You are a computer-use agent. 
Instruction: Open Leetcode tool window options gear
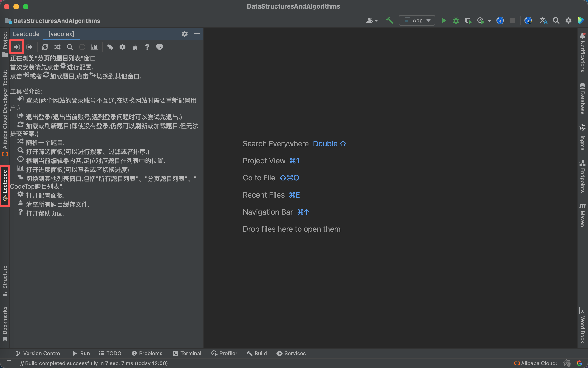(185, 33)
